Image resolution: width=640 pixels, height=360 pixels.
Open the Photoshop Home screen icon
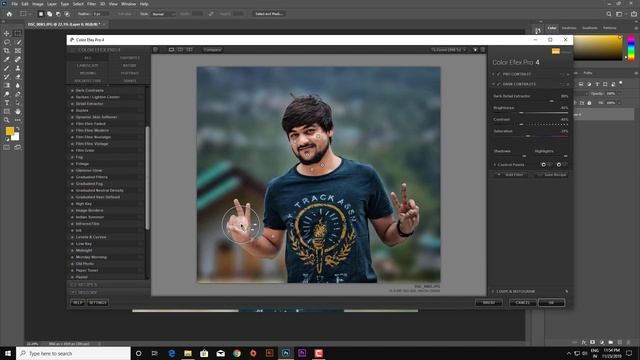9,14
